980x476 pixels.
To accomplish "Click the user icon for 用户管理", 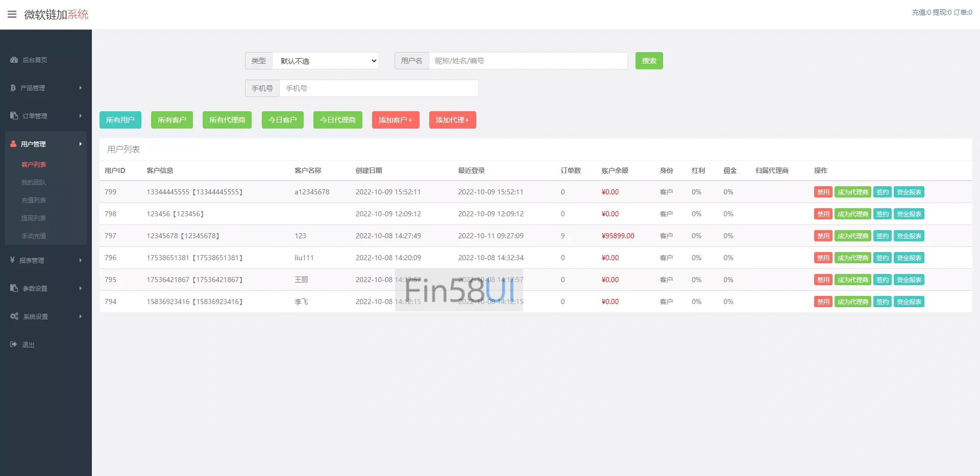I will pyautogui.click(x=13, y=144).
